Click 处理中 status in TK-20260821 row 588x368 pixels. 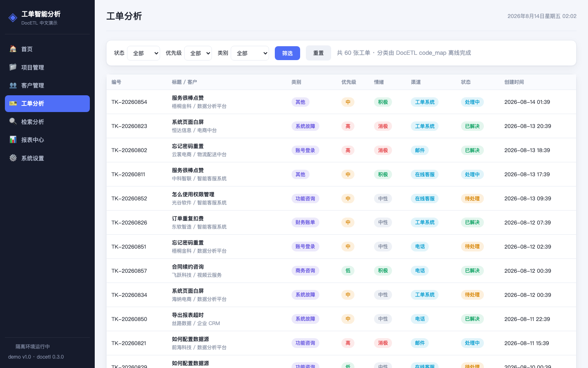point(472,343)
